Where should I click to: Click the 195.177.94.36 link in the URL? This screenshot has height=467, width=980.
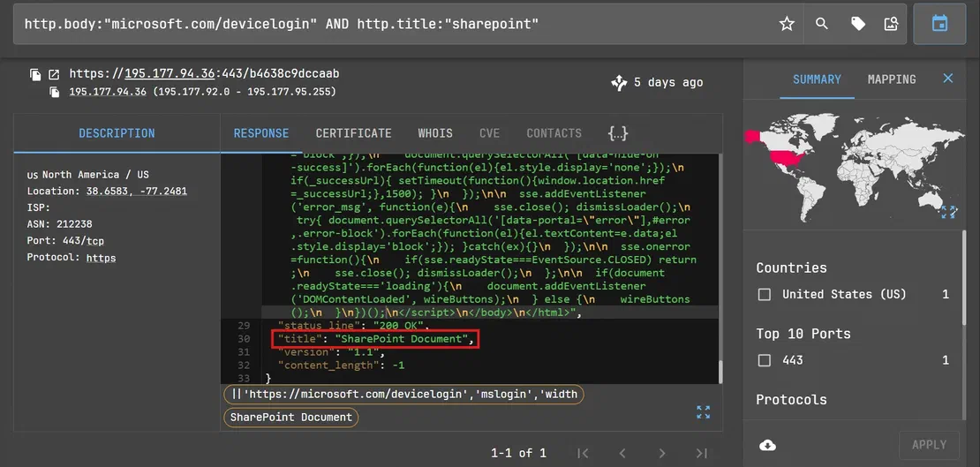point(170,74)
